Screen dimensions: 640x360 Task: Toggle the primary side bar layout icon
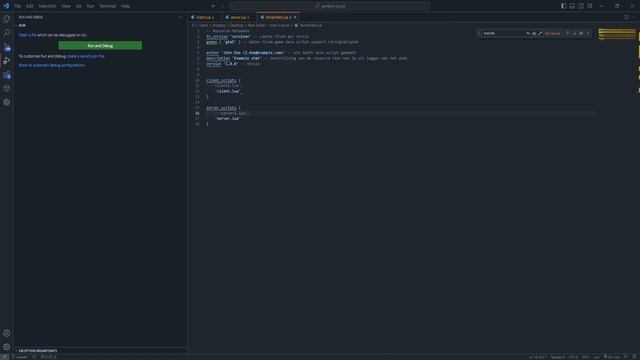563,6
